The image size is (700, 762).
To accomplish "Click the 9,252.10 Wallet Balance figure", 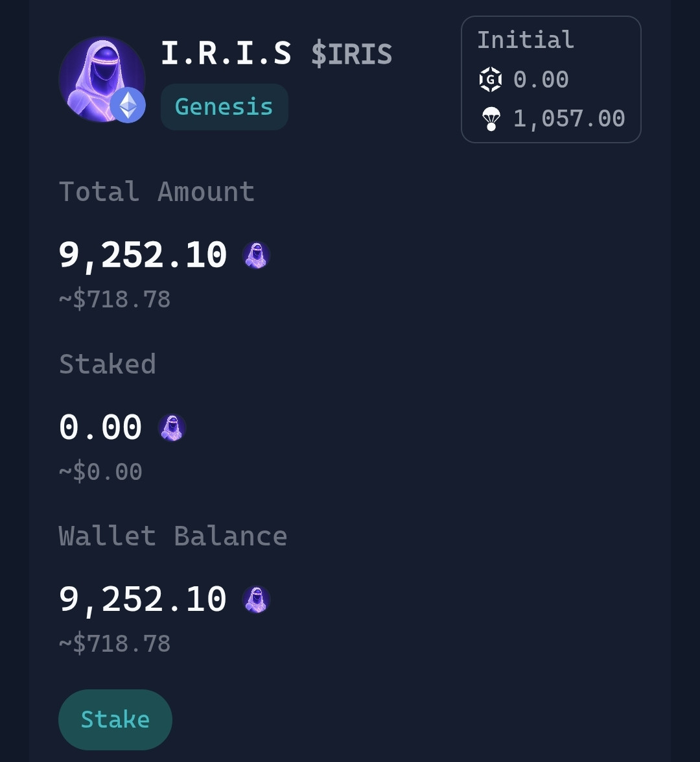I will coord(143,599).
